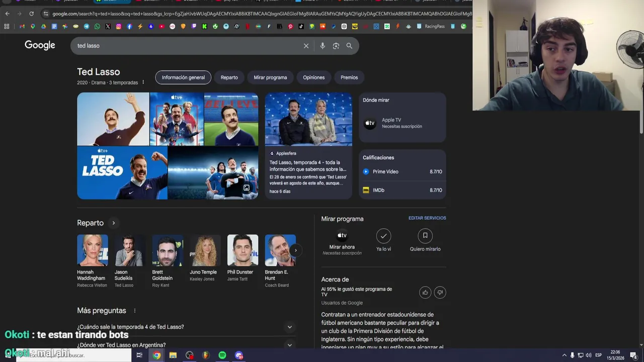Image resolution: width=644 pixels, height=362 pixels.
Task: Open Brendan E. Hunt cast card
Action: (280, 261)
